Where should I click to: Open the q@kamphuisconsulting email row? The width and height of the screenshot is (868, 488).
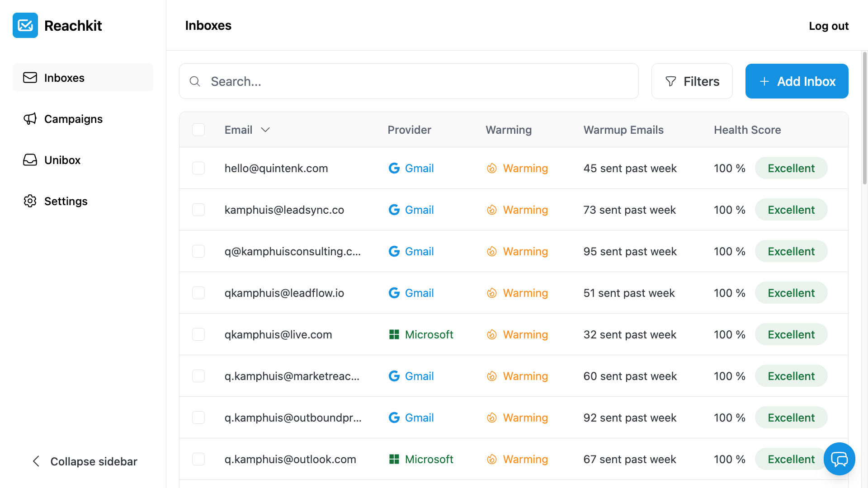click(292, 251)
